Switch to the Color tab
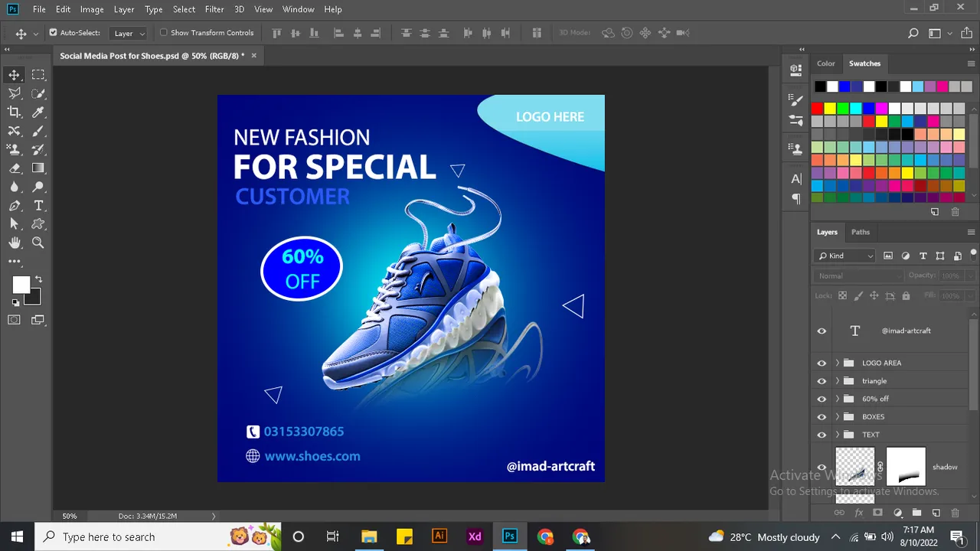 tap(825, 64)
